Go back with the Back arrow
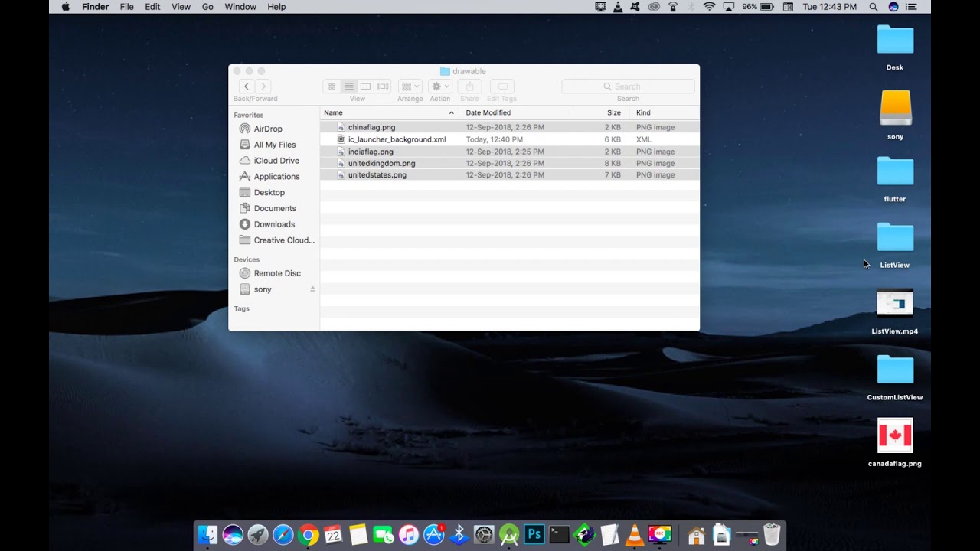 click(246, 86)
